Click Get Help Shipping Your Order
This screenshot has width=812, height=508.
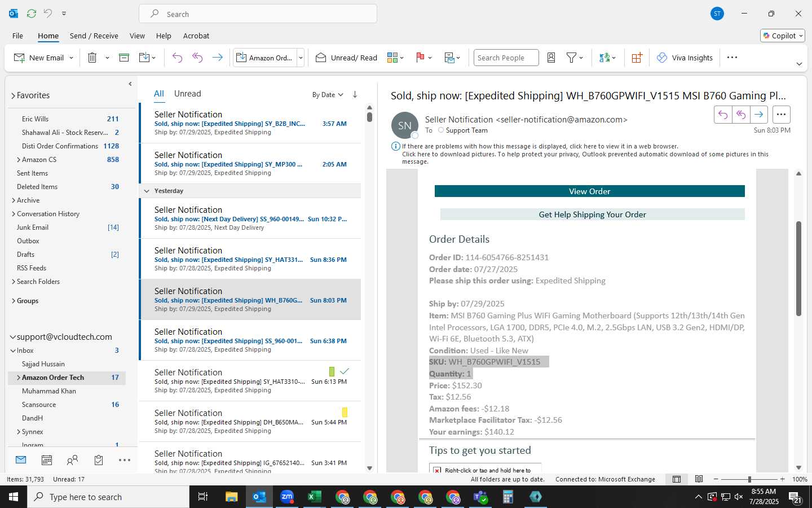point(592,214)
